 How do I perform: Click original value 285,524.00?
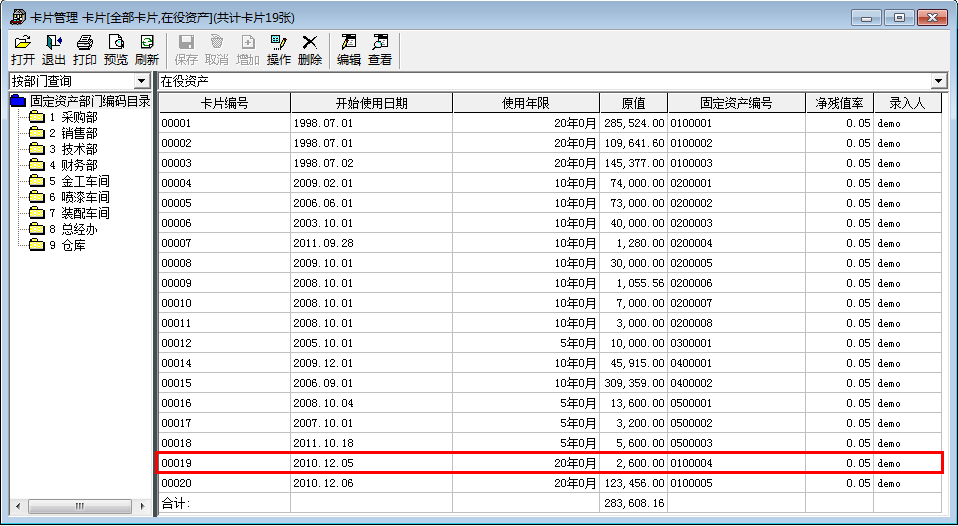[634, 123]
